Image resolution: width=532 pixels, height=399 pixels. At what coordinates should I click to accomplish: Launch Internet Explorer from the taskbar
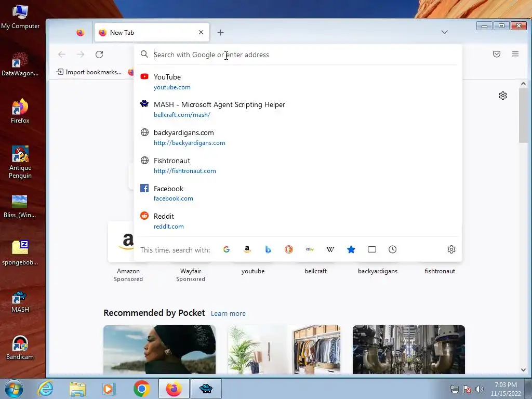click(x=46, y=389)
